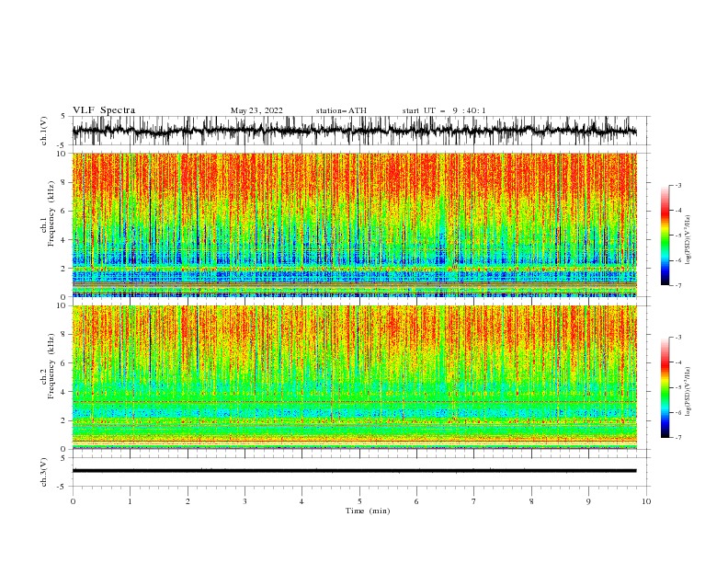Click the 'VLF Spectra' title text
728x563 pixels.
coord(104,110)
